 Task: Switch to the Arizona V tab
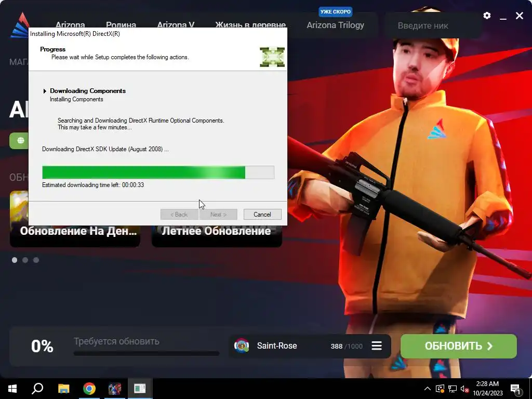(x=176, y=25)
